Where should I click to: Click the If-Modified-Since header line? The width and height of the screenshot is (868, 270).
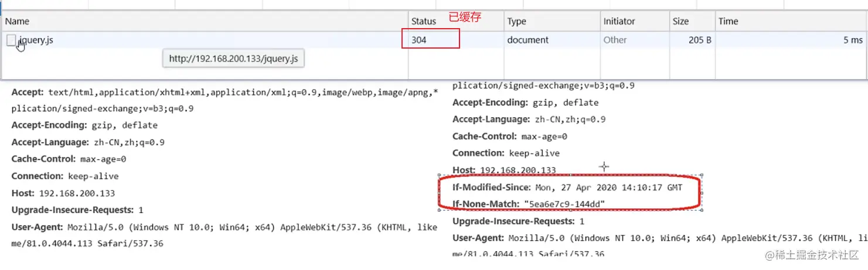point(567,187)
